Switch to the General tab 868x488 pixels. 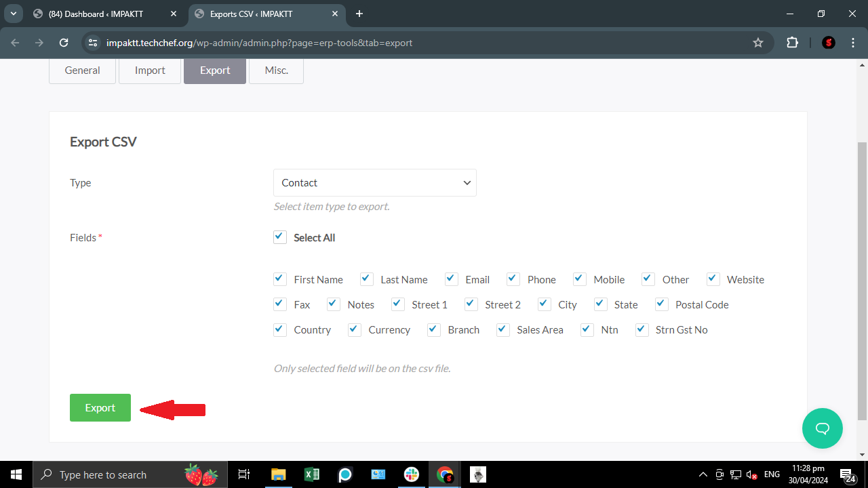pos(82,70)
